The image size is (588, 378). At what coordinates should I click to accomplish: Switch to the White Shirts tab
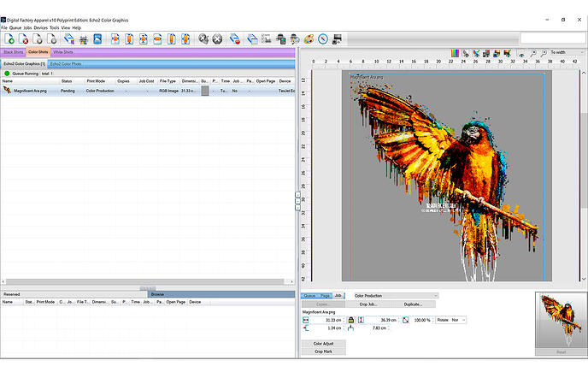pos(63,52)
